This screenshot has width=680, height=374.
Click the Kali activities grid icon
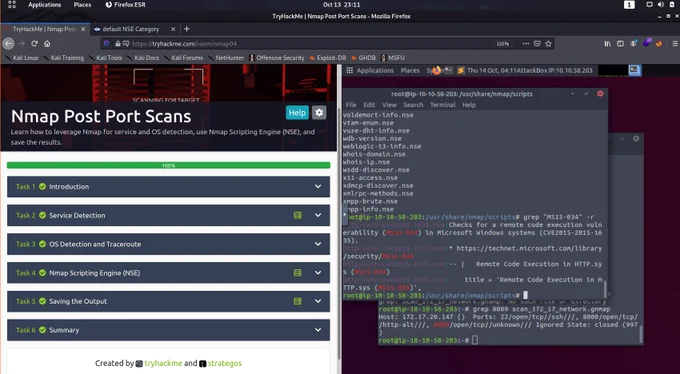[12, 5]
